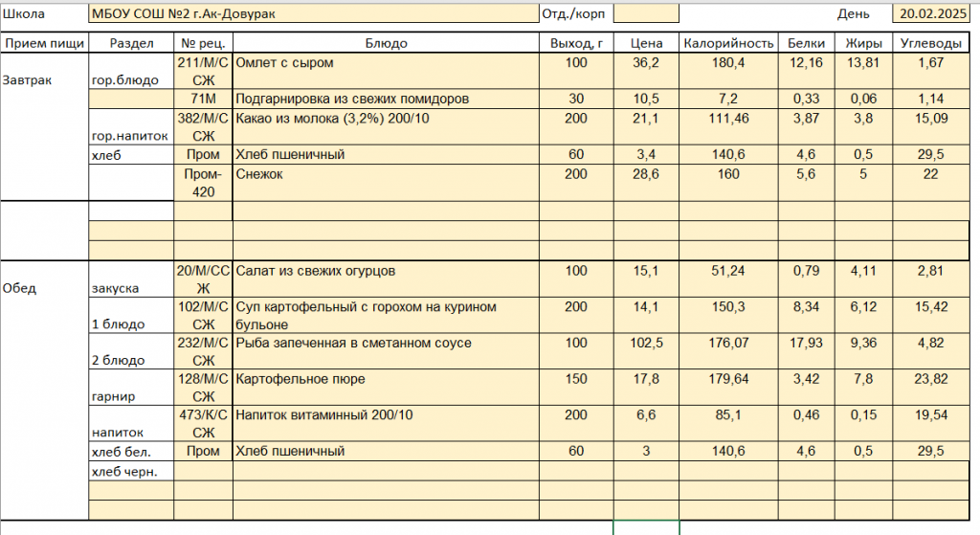Screen dimensions: 980x535
Task: Click the price cell showing 102,5
Action: (x=647, y=344)
